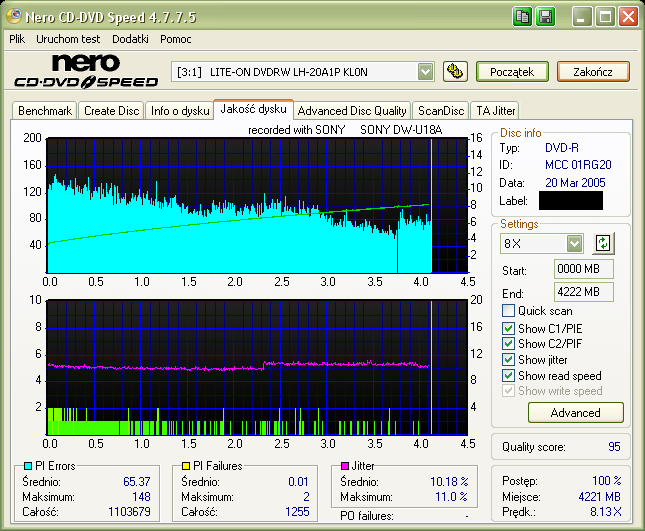Click the Jitter maximum 11.0 %
Viewport: 645px width, 531px height.
(x=451, y=497)
